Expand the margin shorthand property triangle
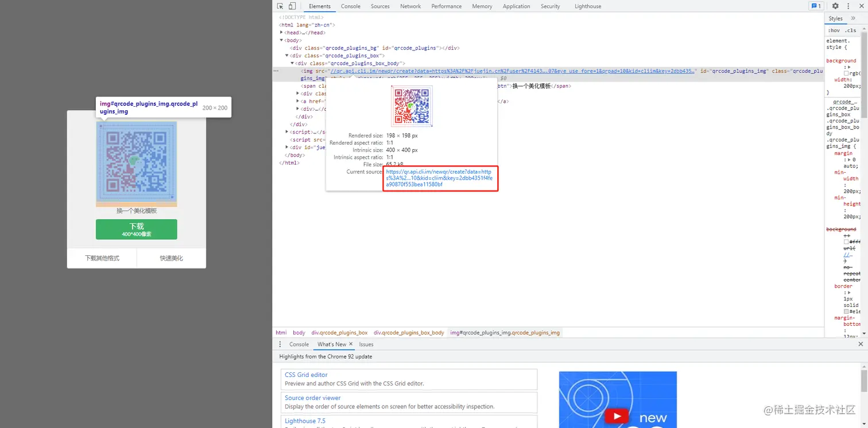 848,159
